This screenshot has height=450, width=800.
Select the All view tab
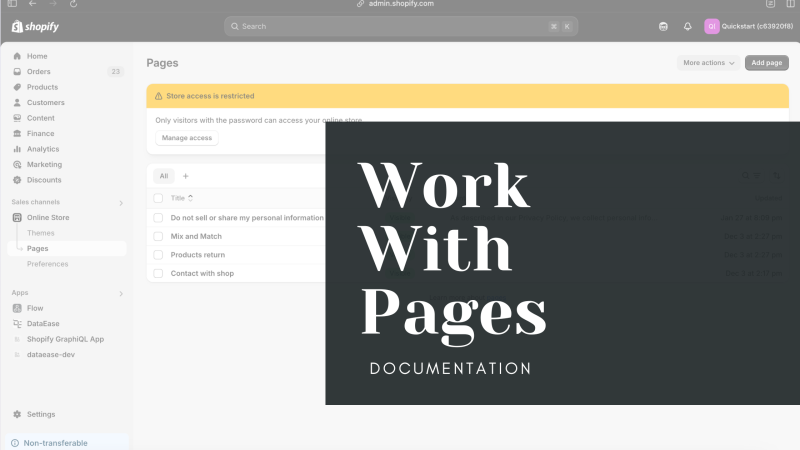pos(164,176)
